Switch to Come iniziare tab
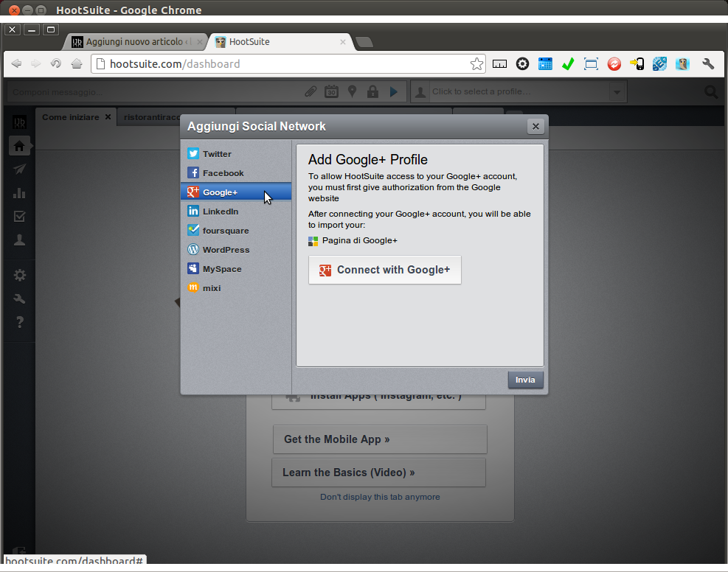This screenshot has width=728, height=572. (71, 117)
